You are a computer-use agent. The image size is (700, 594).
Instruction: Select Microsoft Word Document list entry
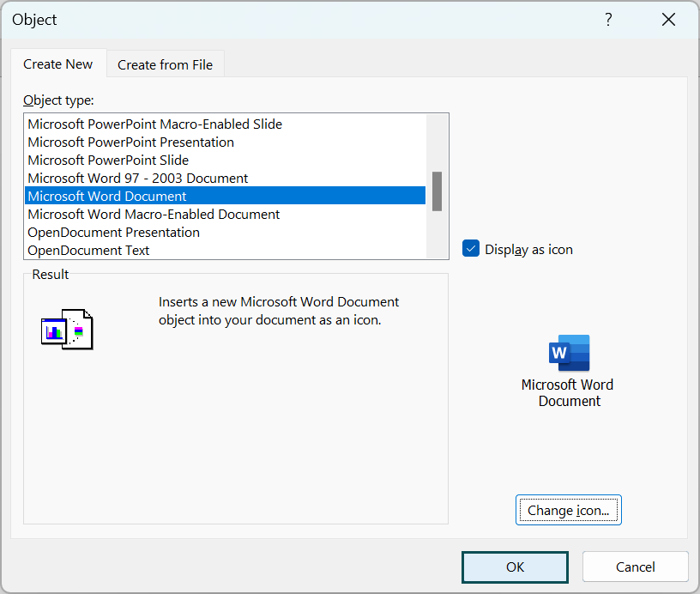pyautogui.click(x=107, y=196)
